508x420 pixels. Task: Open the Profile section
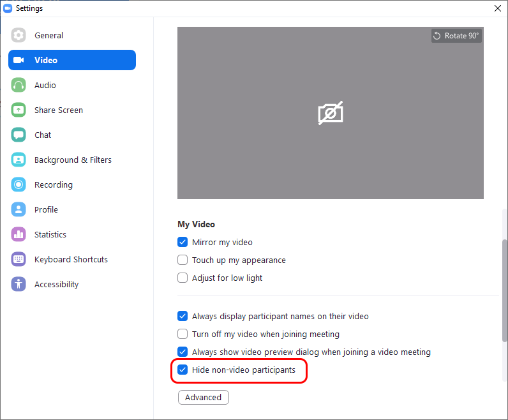pyautogui.click(x=72, y=209)
